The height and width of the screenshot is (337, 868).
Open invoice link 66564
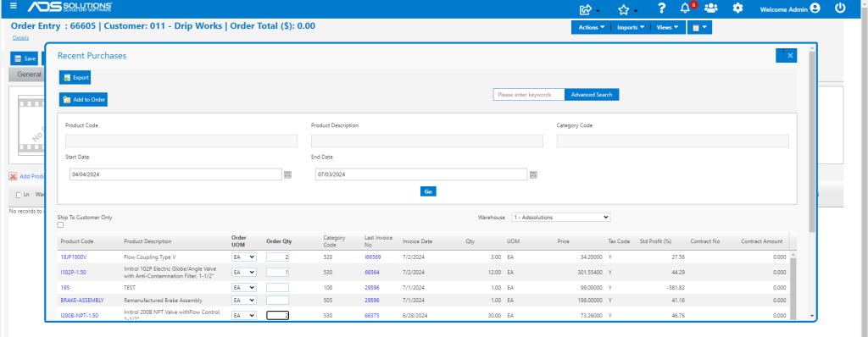pos(372,273)
